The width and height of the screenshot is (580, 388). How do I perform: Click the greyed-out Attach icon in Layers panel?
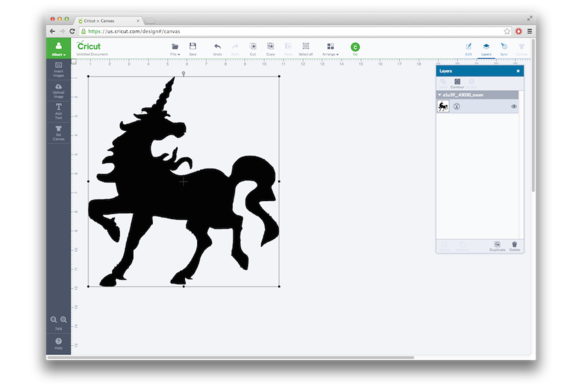pyautogui.click(x=472, y=83)
